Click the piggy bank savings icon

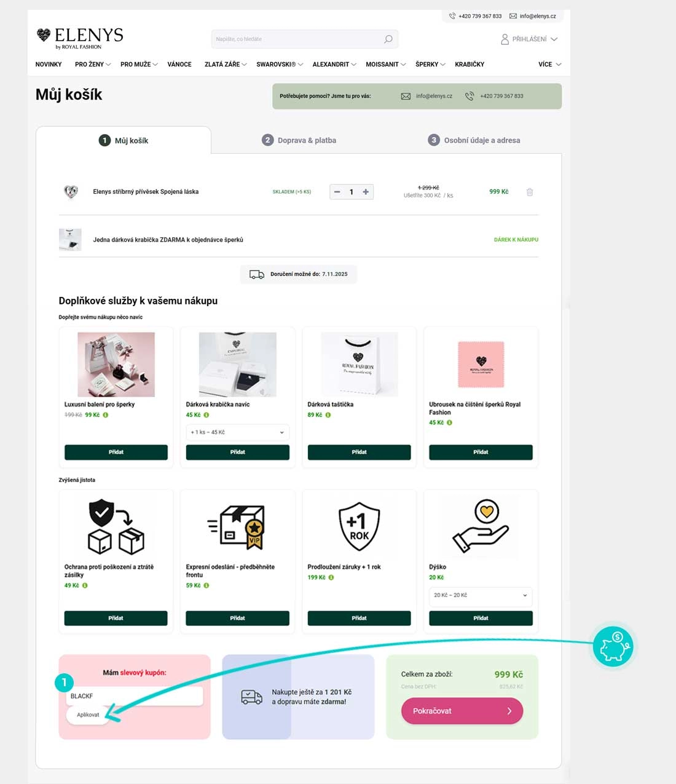(613, 647)
